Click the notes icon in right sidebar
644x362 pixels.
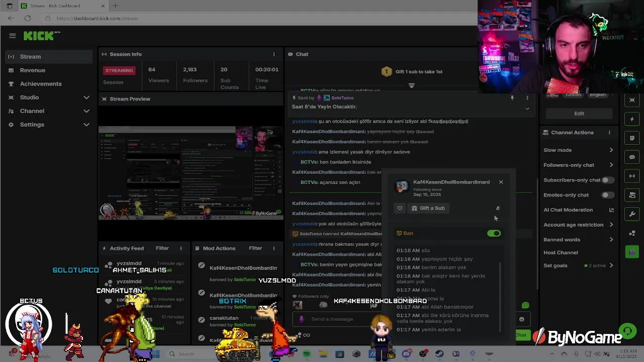(x=632, y=138)
